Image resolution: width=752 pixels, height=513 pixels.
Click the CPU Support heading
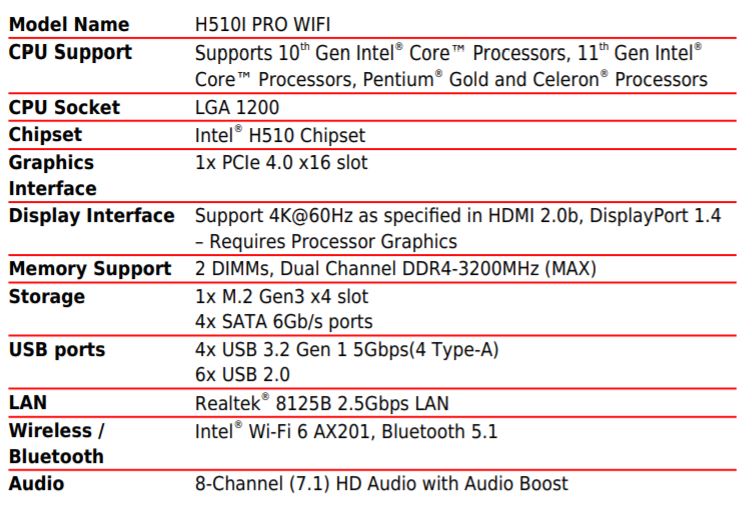(70, 52)
